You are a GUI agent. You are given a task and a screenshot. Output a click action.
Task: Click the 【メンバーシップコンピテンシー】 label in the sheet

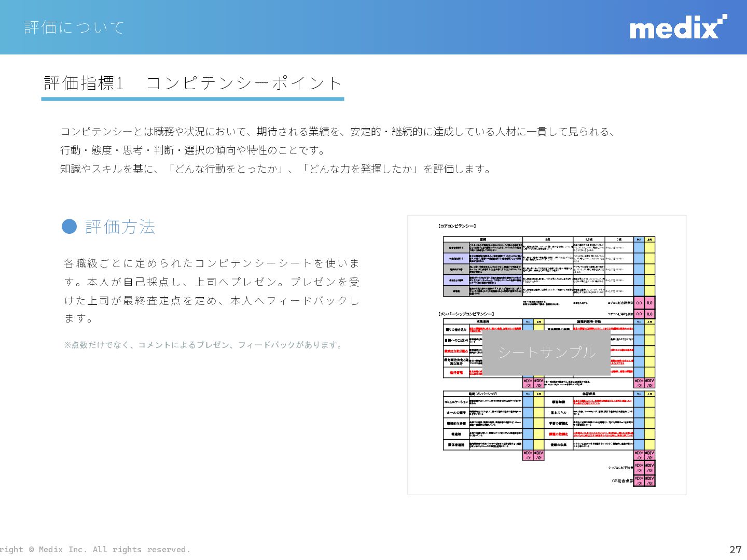pyautogui.click(x=466, y=314)
